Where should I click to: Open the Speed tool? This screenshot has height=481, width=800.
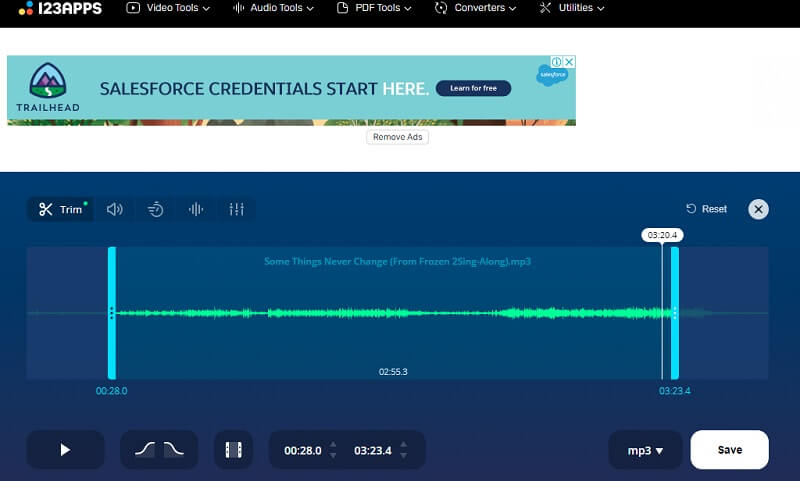[x=156, y=209]
